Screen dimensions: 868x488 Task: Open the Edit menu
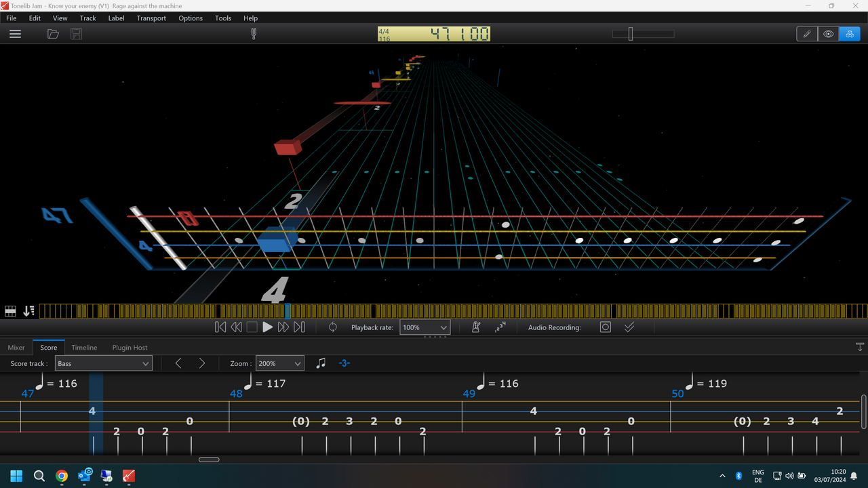(35, 18)
